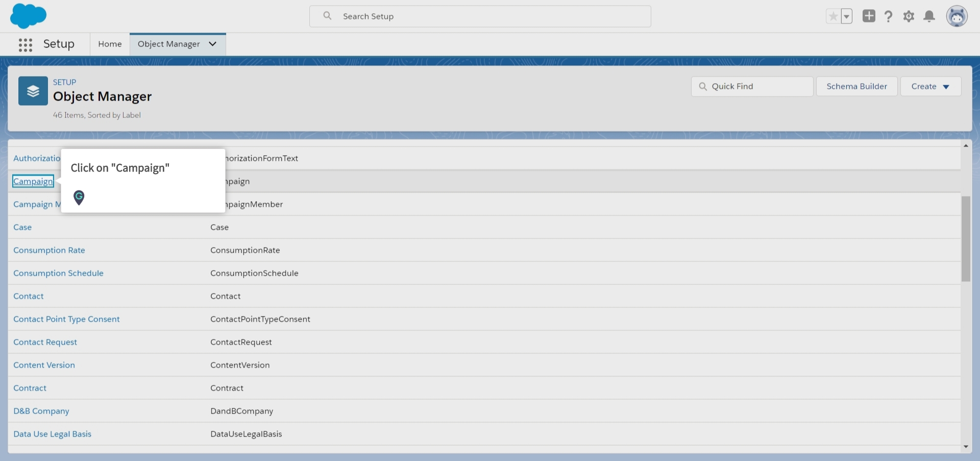Open the notifications bell icon
This screenshot has width=980, height=461.
coord(929,16)
